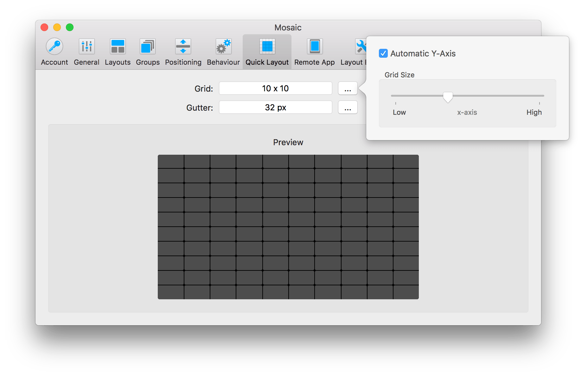Click the Grid Size label

click(x=399, y=75)
